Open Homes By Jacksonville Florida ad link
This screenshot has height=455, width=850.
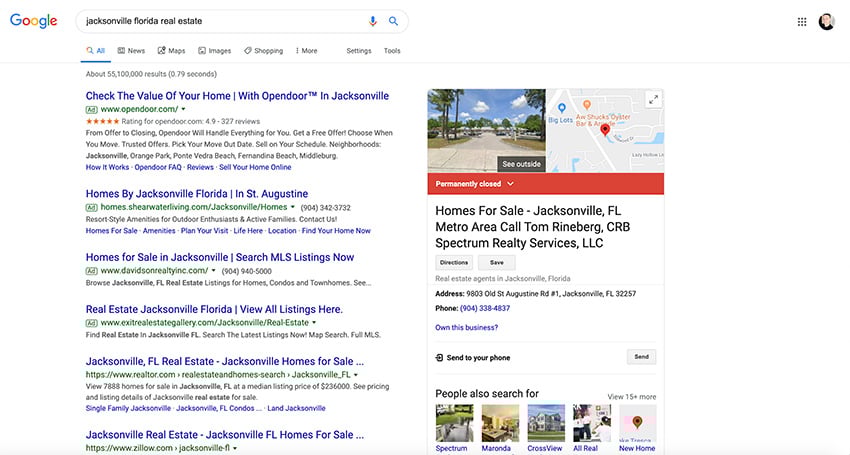click(x=197, y=194)
